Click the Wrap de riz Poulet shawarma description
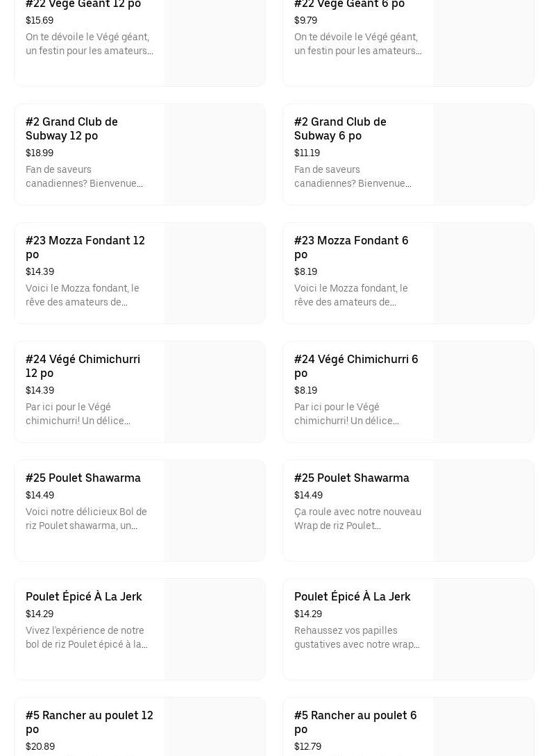 (x=357, y=519)
